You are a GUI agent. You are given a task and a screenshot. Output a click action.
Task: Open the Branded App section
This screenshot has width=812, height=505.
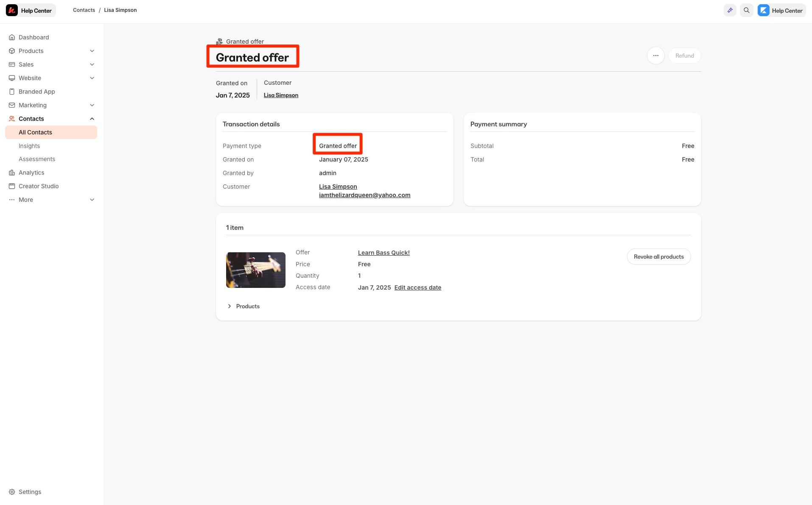pyautogui.click(x=36, y=92)
